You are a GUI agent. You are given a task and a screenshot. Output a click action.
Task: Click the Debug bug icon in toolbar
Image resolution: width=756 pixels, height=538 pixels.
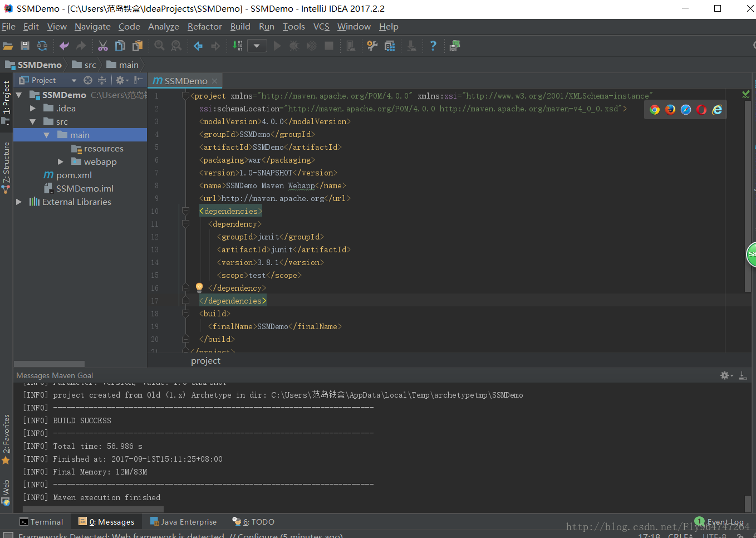(x=294, y=46)
